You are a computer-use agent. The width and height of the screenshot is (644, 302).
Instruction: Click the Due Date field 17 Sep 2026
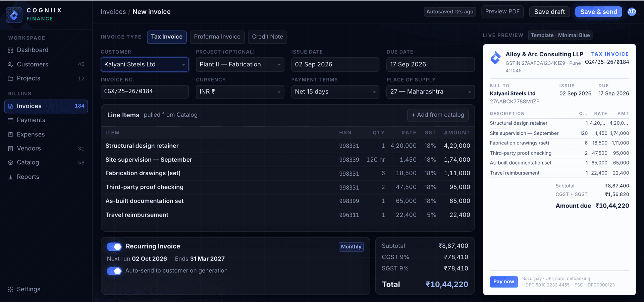430,64
